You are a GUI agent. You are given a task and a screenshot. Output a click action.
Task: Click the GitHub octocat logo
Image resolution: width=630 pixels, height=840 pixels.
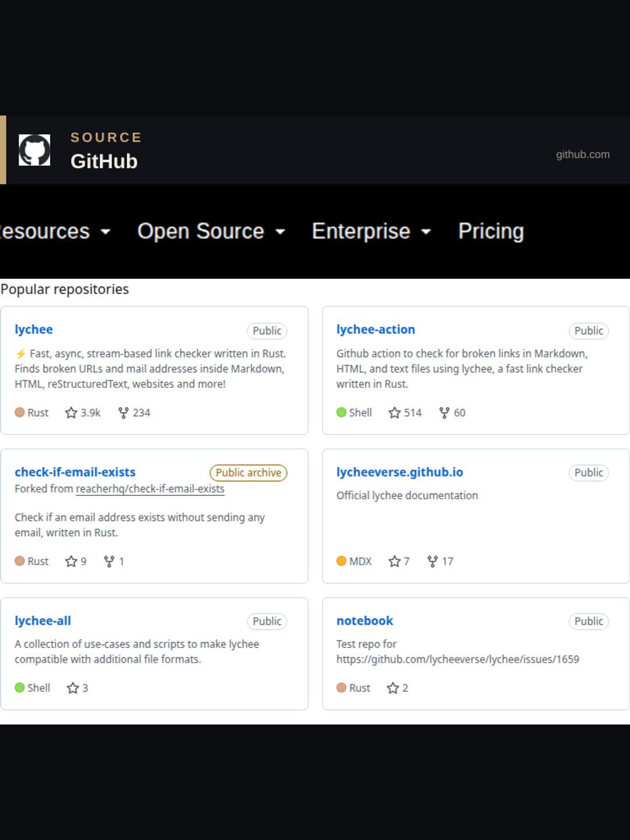coord(34,150)
